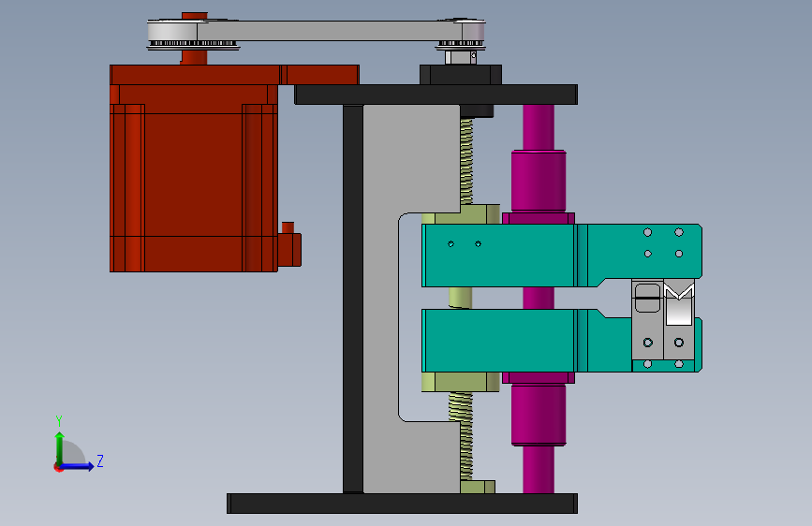The width and height of the screenshot is (812, 526).
Task: Click the red origin dot of the coordinate triad
Action: point(58,467)
